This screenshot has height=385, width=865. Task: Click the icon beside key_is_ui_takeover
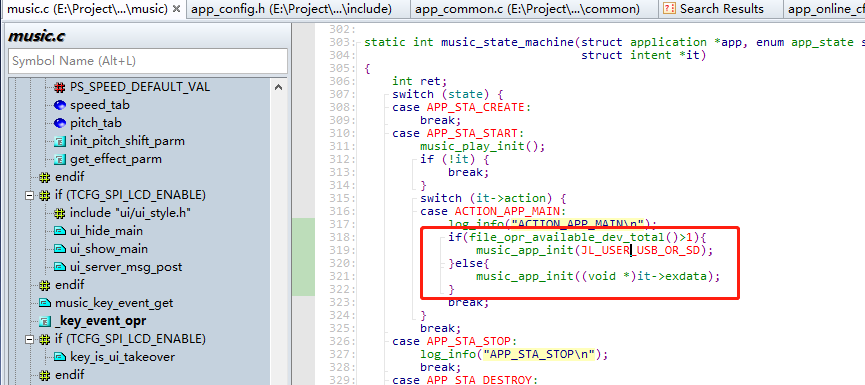coord(60,357)
